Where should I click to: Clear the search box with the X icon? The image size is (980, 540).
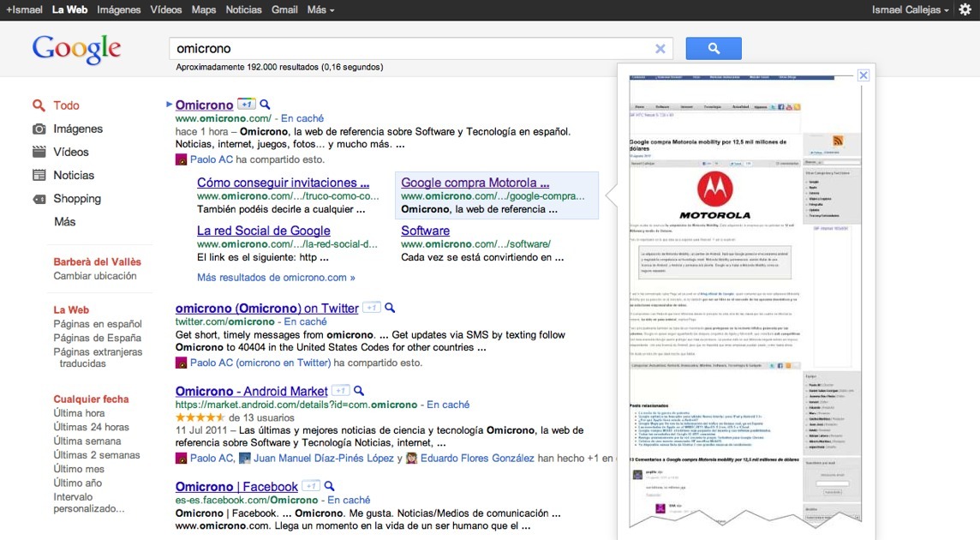660,49
